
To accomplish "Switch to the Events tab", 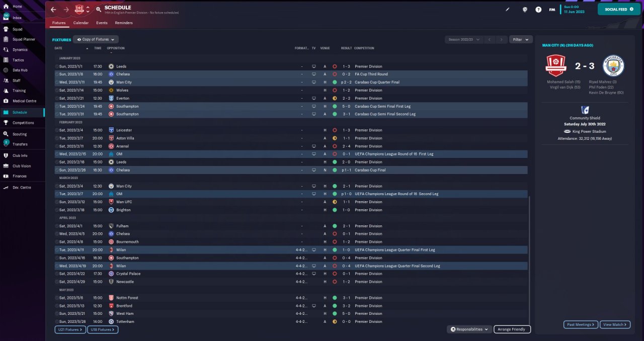I will coord(102,23).
